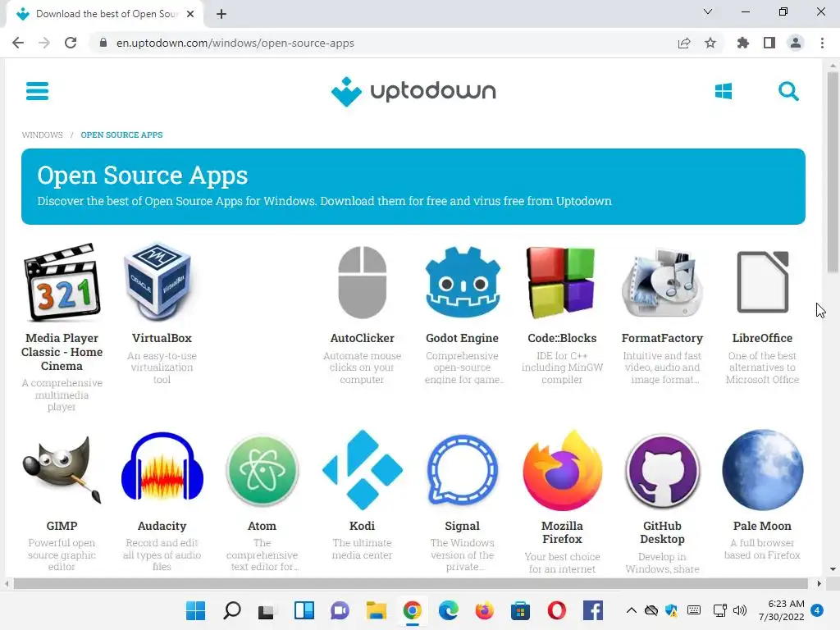Open Chrome extensions puzzle icon
The height and width of the screenshot is (630, 840).
(742, 43)
